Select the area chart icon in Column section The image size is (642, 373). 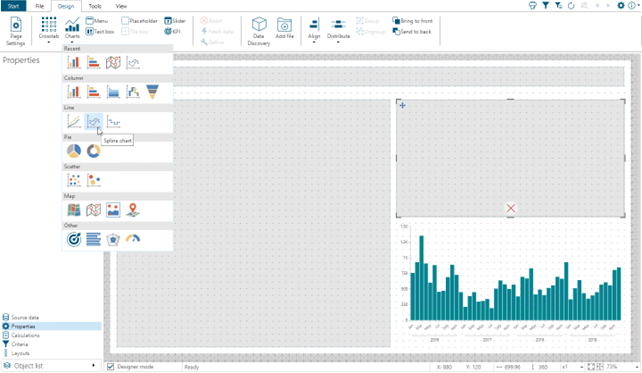click(x=113, y=92)
